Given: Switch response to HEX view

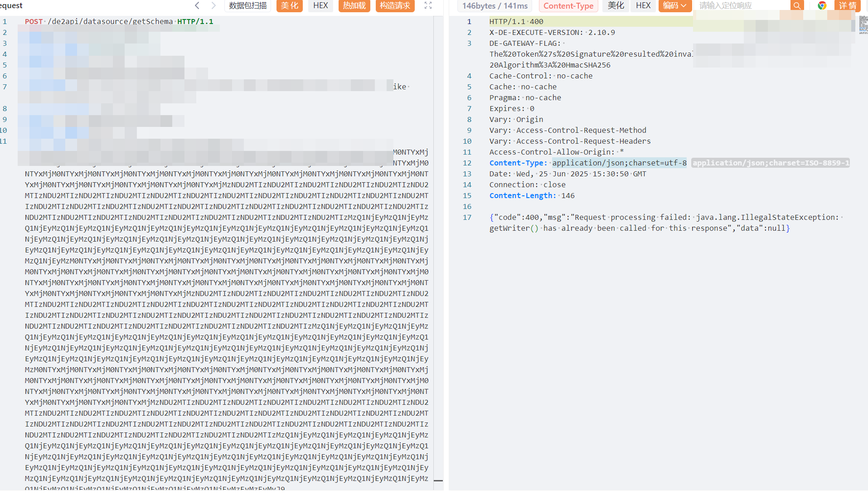Looking at the screenshot, I should click(643, 5).
